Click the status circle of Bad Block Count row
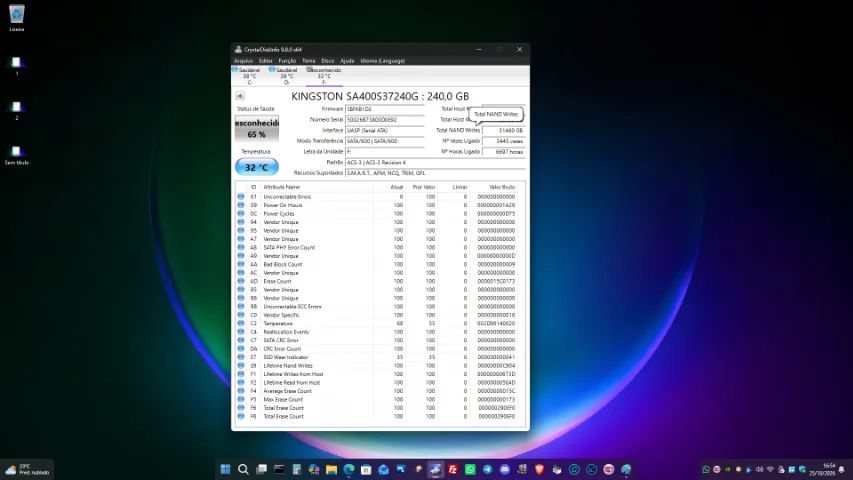This screenshot has height=480, width=853. pos(241,264)
